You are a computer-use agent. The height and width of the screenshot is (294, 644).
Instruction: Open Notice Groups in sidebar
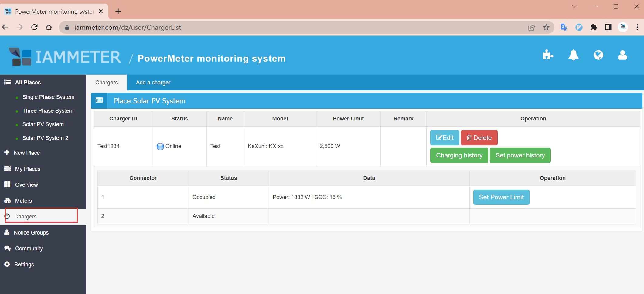tap(31, 233)
